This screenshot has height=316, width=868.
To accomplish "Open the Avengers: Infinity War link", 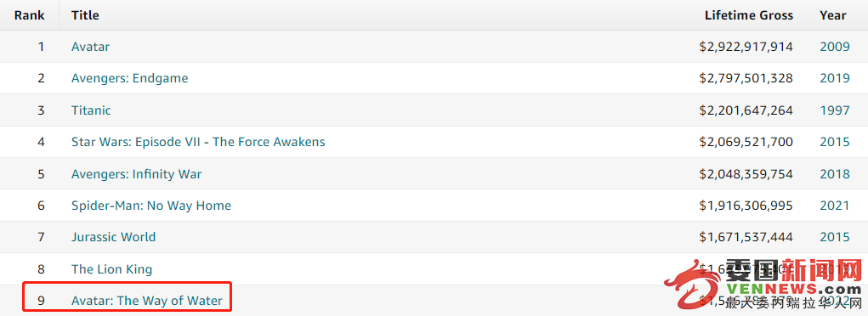I will tap(136, 174).
